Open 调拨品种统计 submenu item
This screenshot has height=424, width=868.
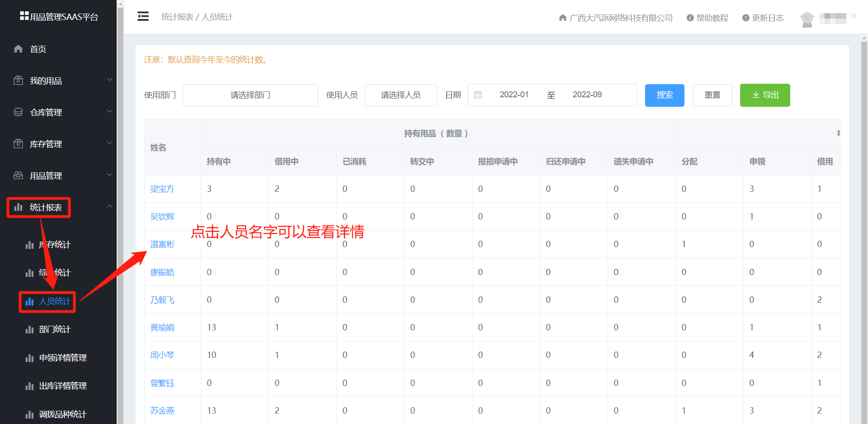coord(63,414)
